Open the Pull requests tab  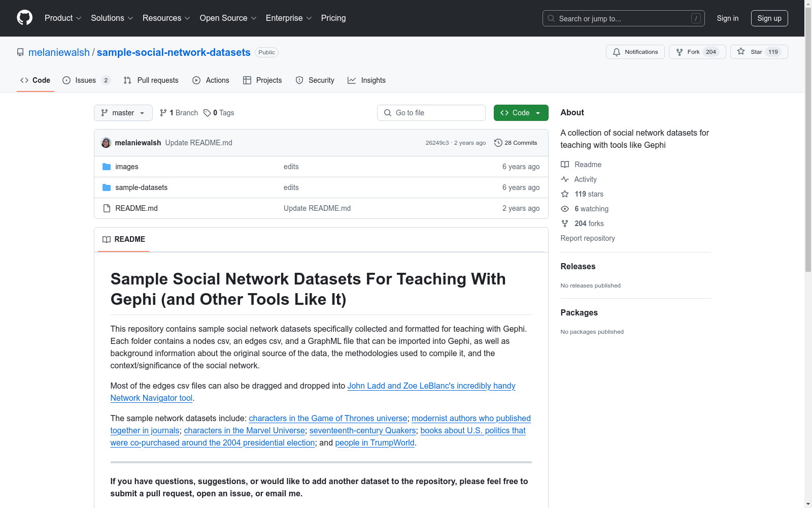coord(151,80)
